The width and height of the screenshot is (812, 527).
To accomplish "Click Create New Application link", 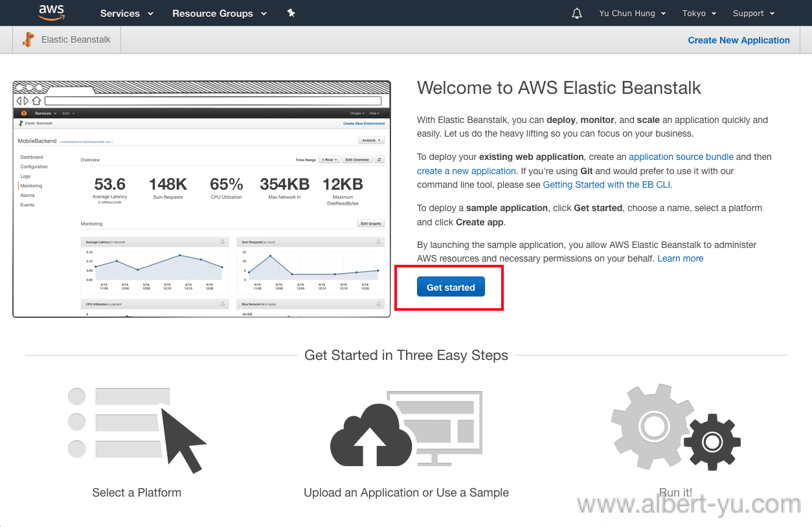I will [x=739, y=40].
